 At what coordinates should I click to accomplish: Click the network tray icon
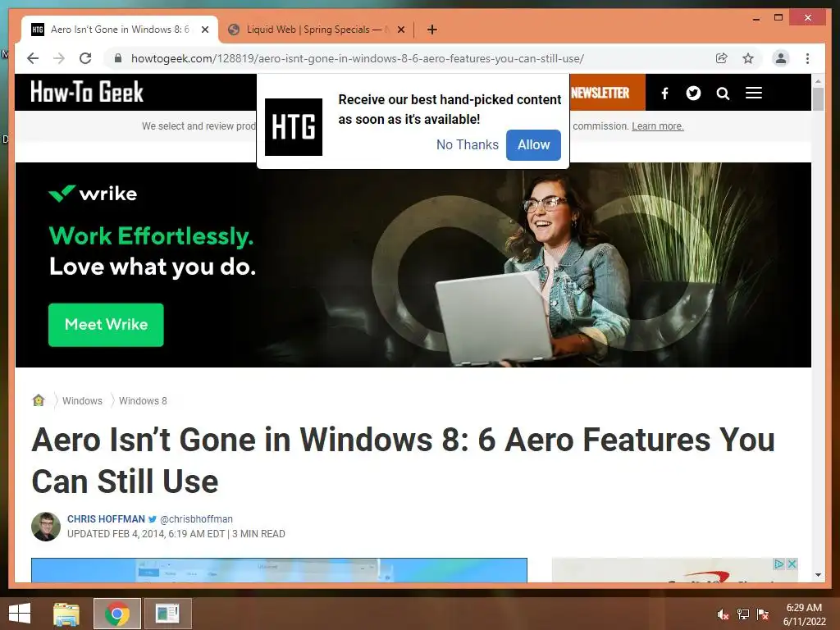point(743,614)
